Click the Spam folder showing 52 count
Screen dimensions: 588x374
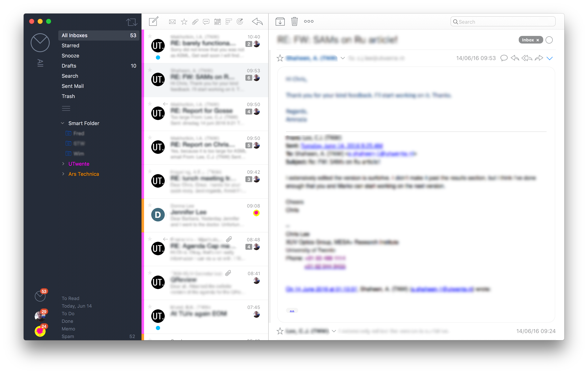click(x=67, y=336)
